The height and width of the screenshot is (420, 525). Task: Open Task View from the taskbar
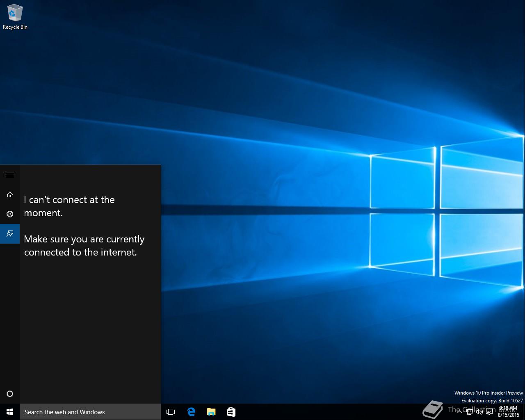(x=171, y=412)
